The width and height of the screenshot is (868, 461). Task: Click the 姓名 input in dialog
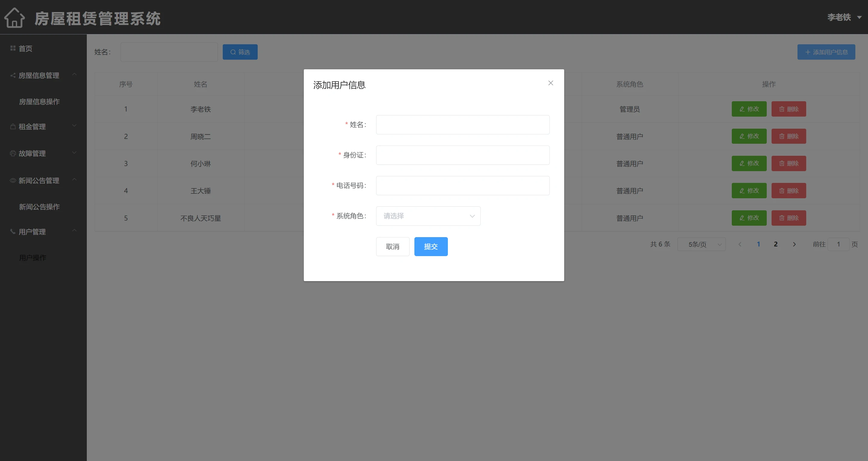462,125
